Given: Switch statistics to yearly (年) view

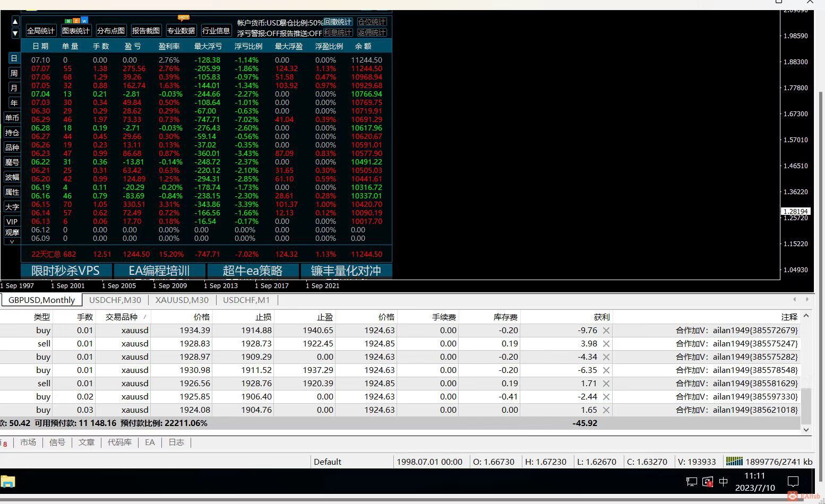Looking at the screenshot, I should (x=14, y=103).
